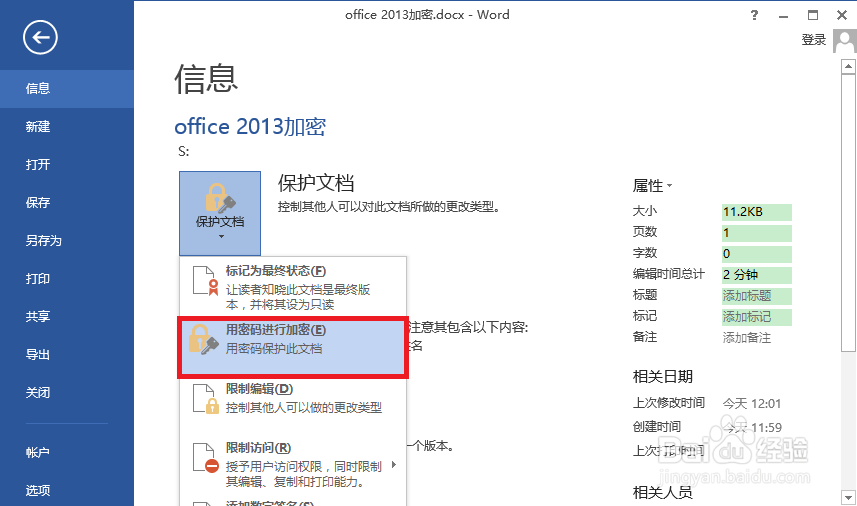Choose 另存为 in the sidebar
The image size is (857, 506).
coord(67,240)
